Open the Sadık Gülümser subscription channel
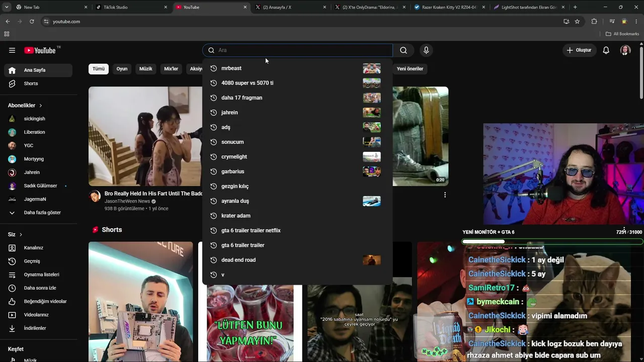This screenshot has height=362, width=644. click(38, 186)
